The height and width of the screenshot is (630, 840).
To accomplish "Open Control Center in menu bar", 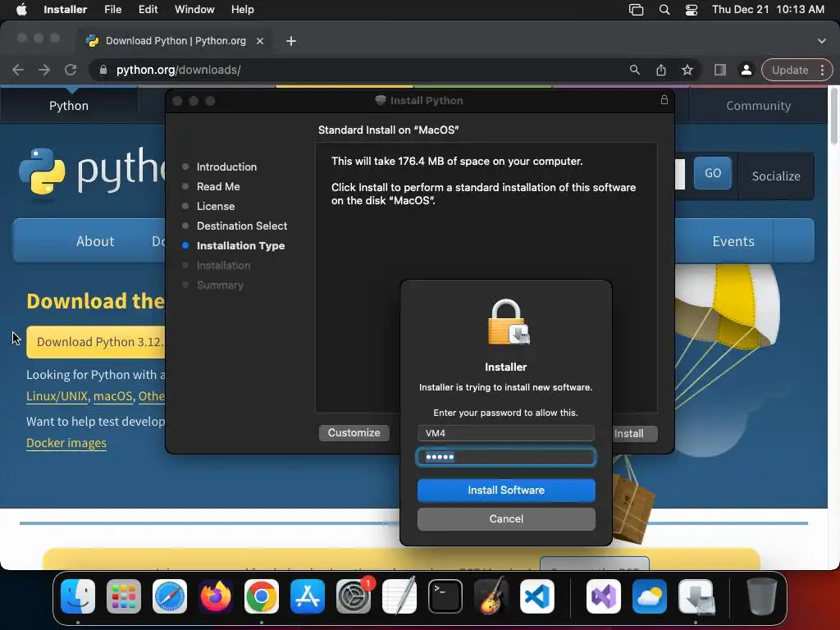I will [x=692, y=10].
